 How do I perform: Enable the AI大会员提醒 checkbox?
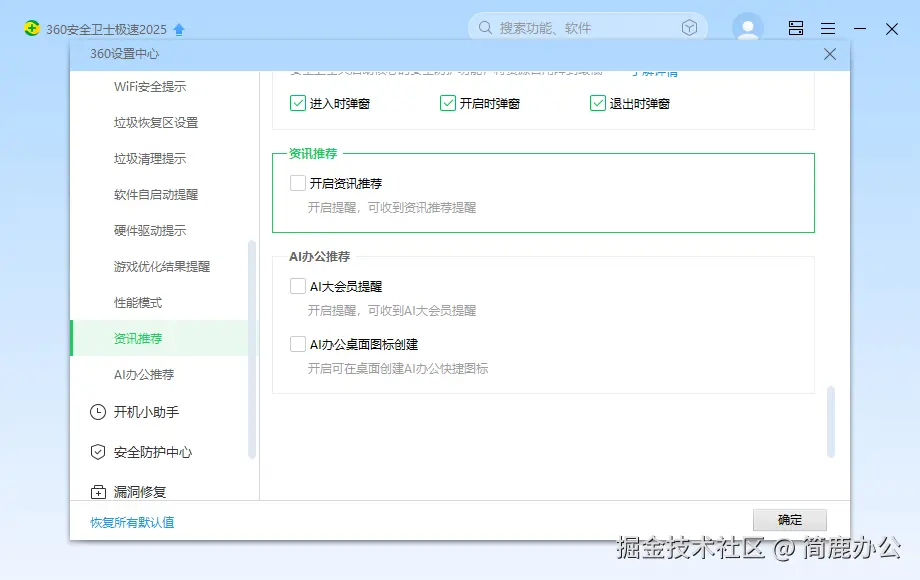click(x=297, y=286)
